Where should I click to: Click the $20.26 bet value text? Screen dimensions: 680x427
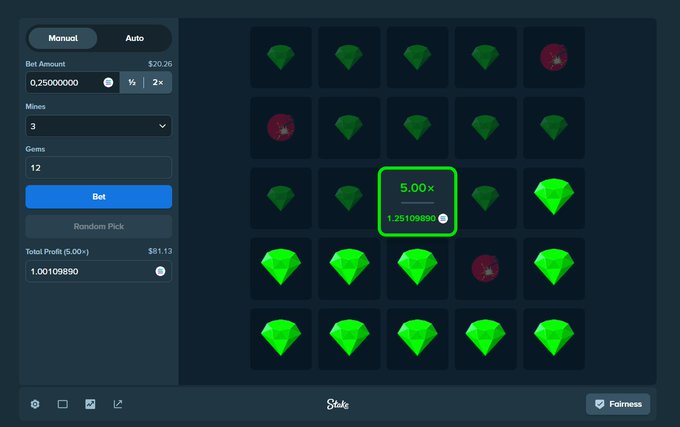click(x=160, y=64)
